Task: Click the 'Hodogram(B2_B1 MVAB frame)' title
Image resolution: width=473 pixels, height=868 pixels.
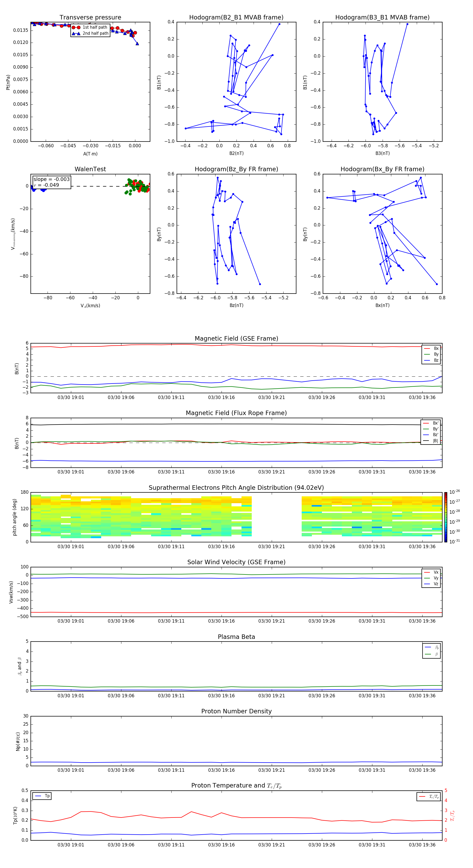Action: (236, 18)
